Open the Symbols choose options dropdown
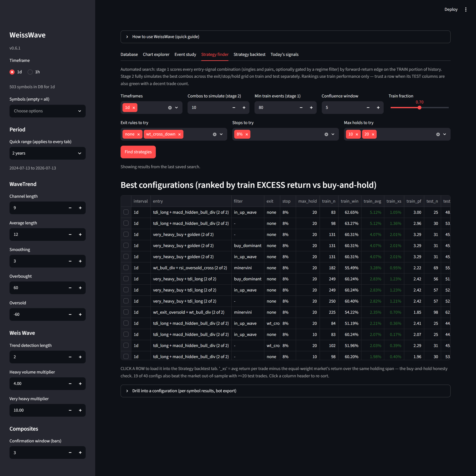Viewport: 476px width, 476px height. coord(48,111)
